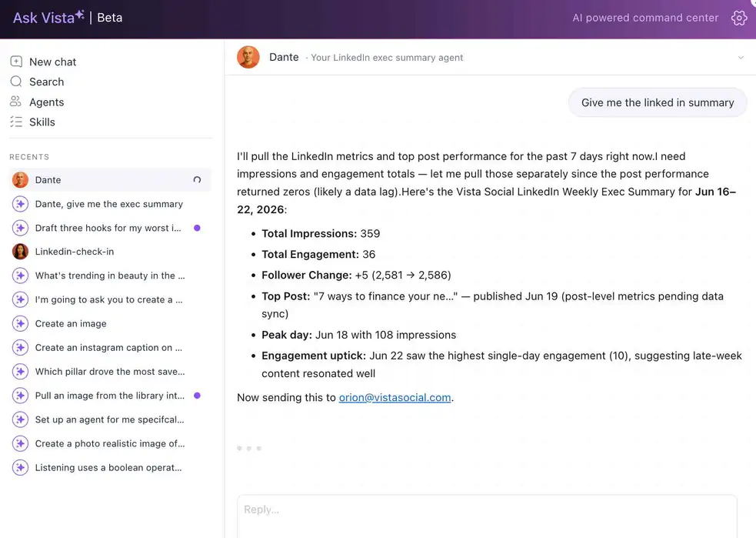Viewport: 756px width, 538px height.
Task: Click the 'AI powered command center' text
Action: click(x=645, y=18)
